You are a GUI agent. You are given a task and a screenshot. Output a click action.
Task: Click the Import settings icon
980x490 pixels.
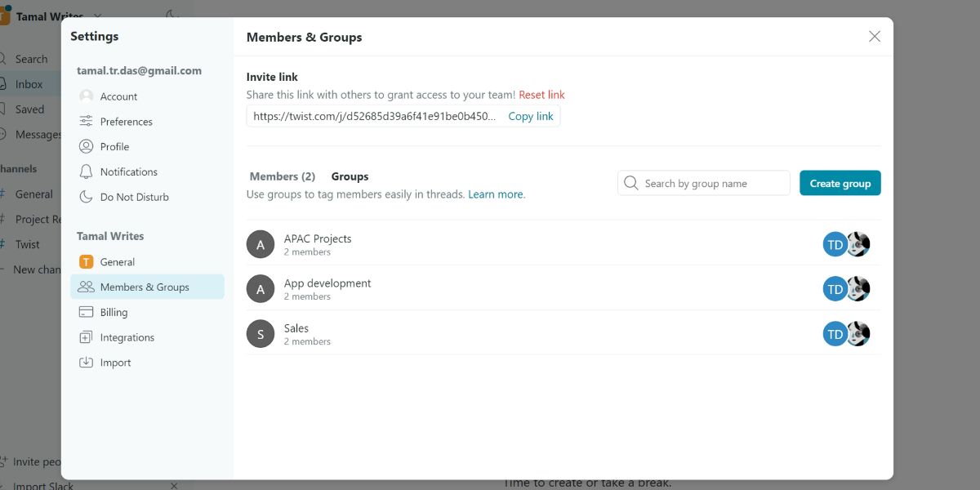(x=86, y=362)
